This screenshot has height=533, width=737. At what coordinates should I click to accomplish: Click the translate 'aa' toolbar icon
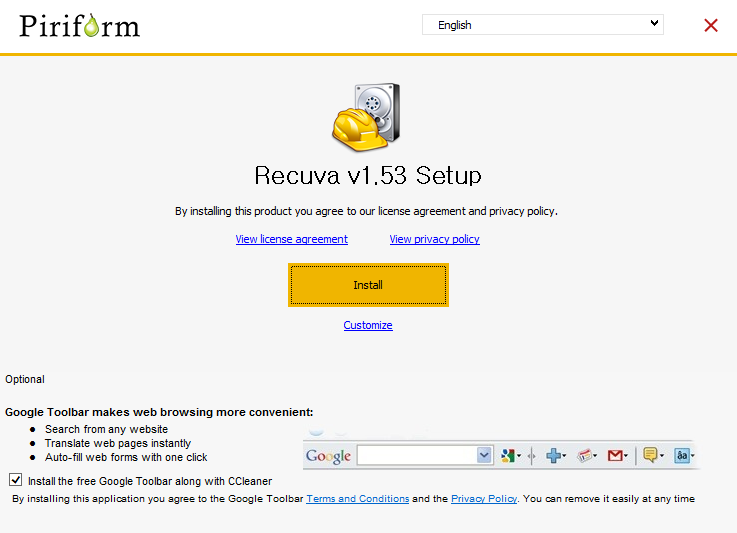pyautogui.click(x=682, y=455)
